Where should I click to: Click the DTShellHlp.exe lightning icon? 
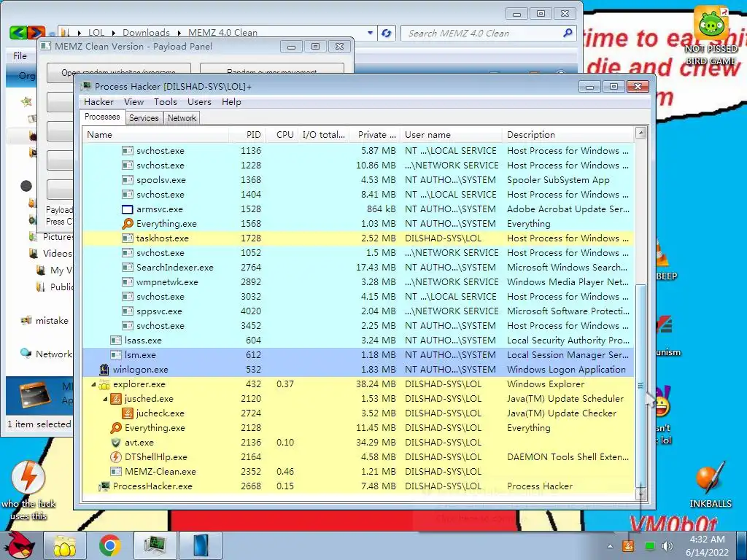pyautogui.click(x=116, y=457)
